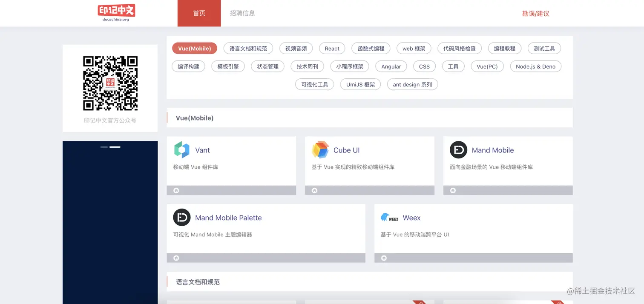Click the Mand Mobile round black logo
Image resolution: width=644 pixels, height=304 pixels.
point(458,150)
